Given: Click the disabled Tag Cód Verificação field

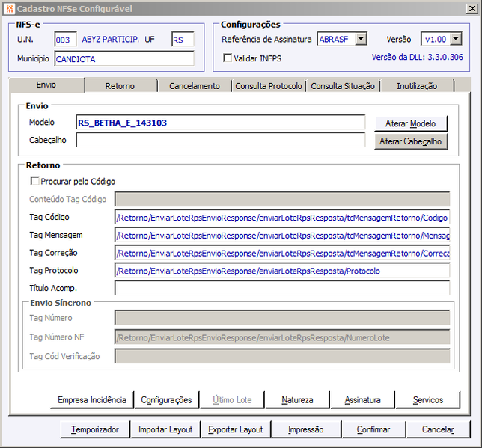Looking at the screenshot, I should tap(282, 356).
